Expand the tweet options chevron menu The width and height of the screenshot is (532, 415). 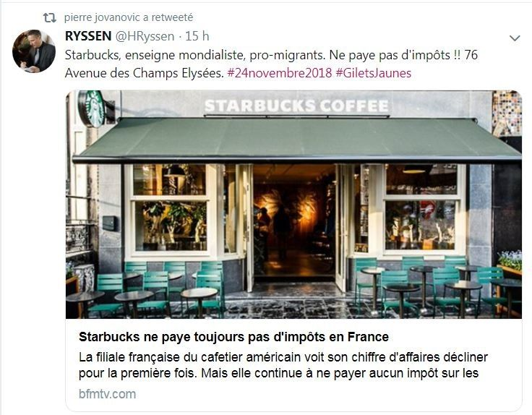tap(515, 38)
